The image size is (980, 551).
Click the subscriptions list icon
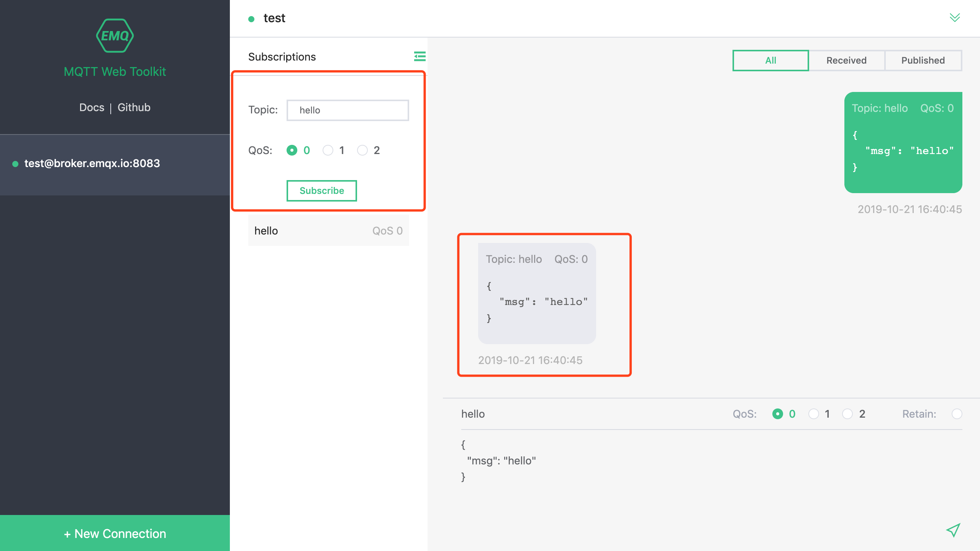pyautogui.click(x=420, y=56)
